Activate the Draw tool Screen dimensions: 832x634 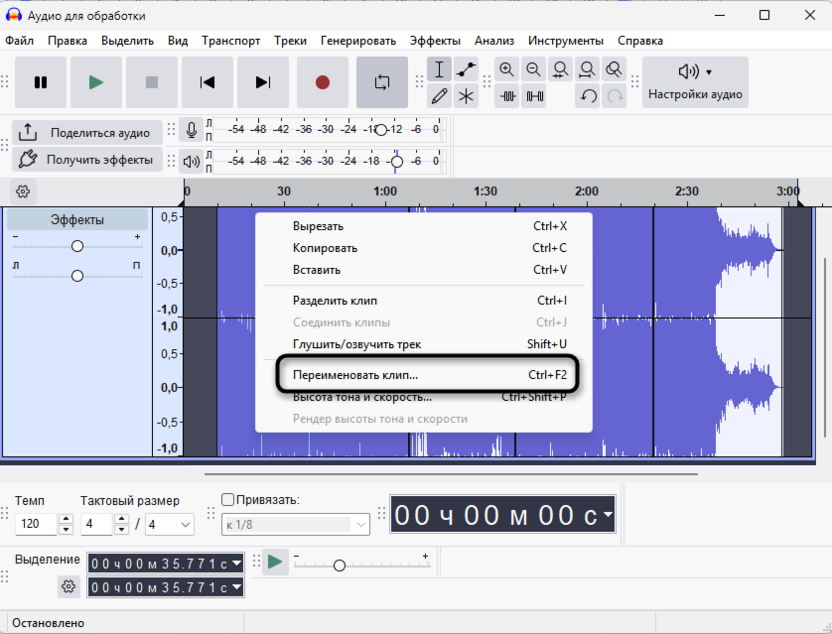coord(438,96)
